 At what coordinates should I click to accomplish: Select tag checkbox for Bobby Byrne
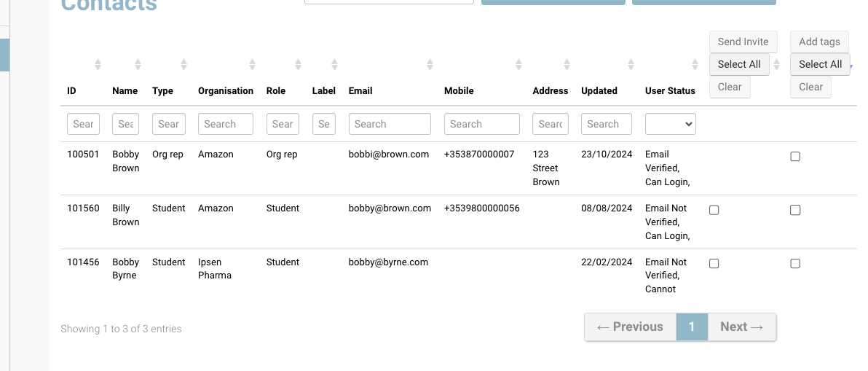795,264
